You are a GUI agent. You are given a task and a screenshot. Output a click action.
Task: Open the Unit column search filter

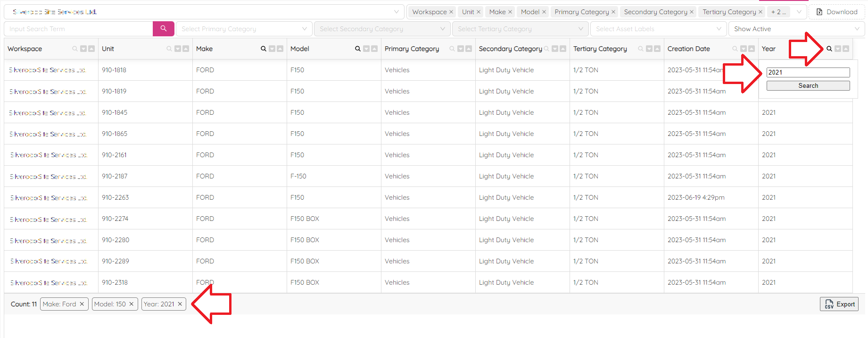[169, 49]
